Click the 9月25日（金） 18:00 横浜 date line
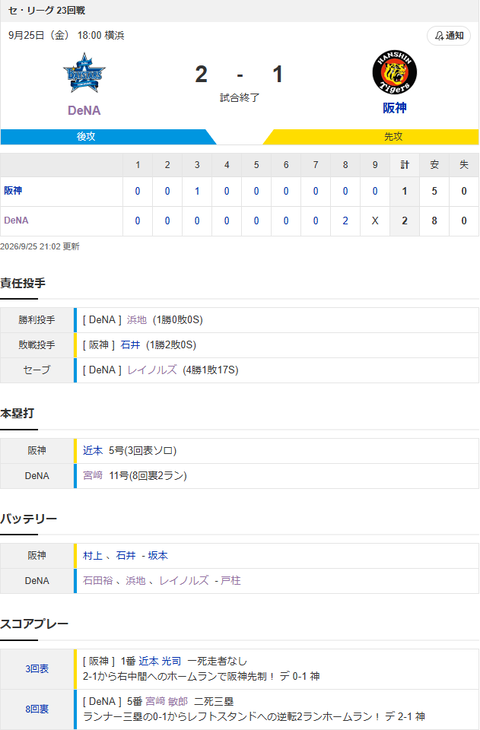Image resolution: width=480 pixels, height=730 pixels. tap(66, 35)
